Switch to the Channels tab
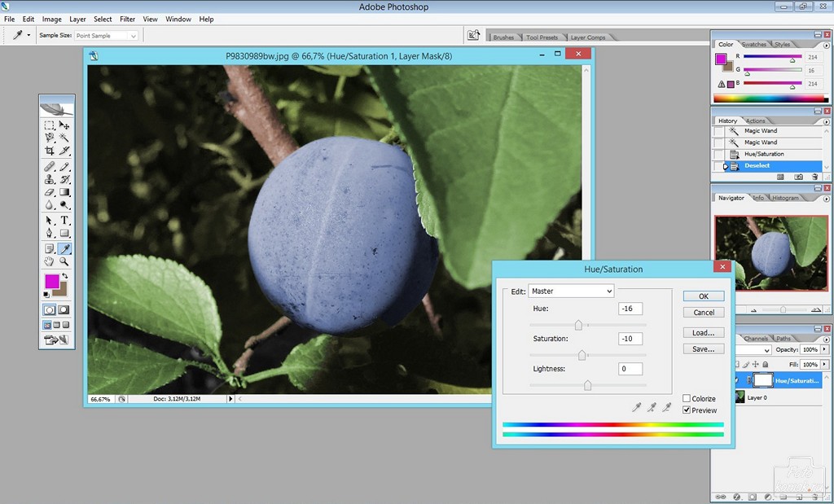Screen dimensions: 834x504 coord(755,339)
